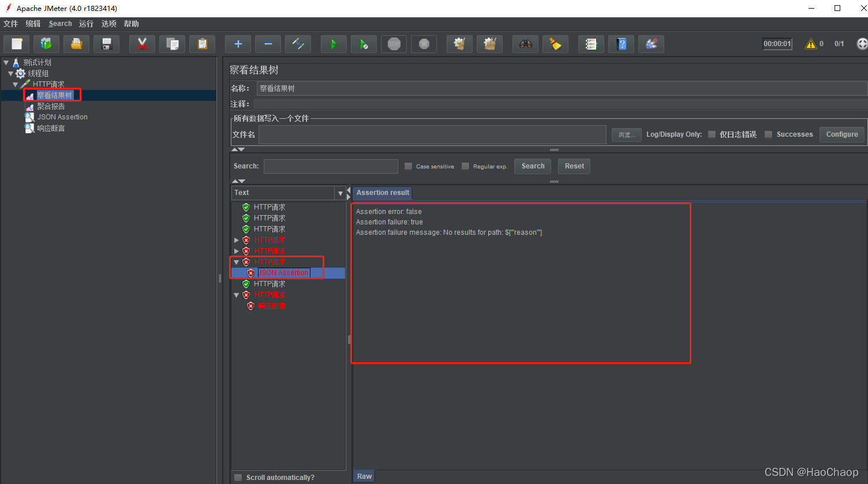
Task: Select the failed JSON Assertion result row
Action: pyautogui.click(x=283, y=273)
